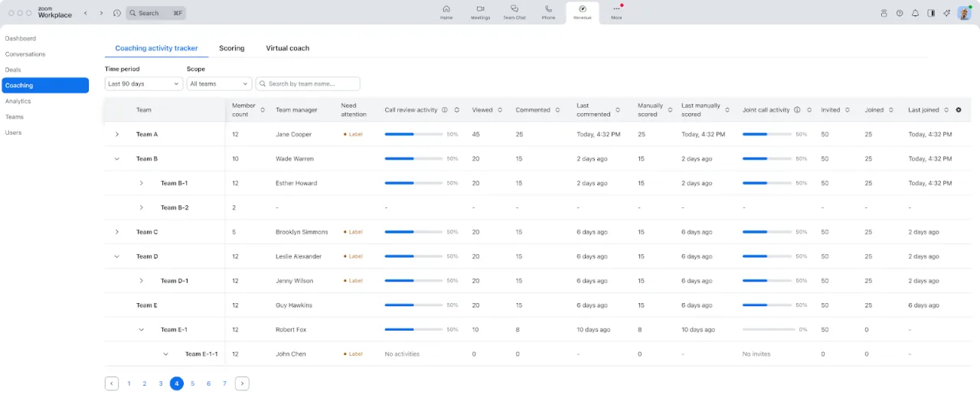Toggle sorting on the Last joined column
The width and height of the screenshot is (980, 401).
coord(946,110)
